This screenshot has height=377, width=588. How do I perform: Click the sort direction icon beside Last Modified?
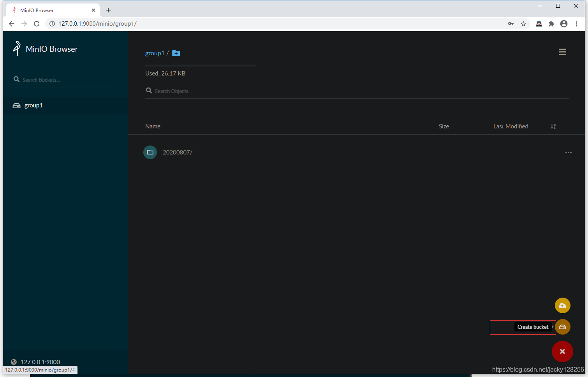(553, 126)
